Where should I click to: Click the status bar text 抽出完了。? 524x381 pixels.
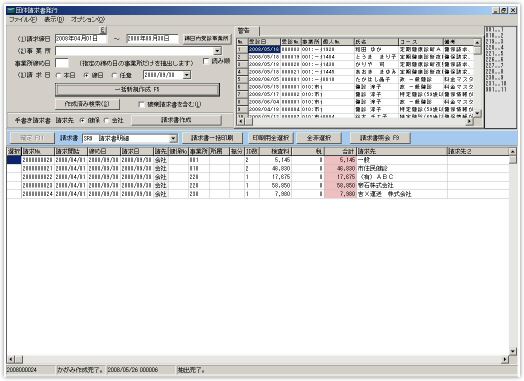click(191, 370)
